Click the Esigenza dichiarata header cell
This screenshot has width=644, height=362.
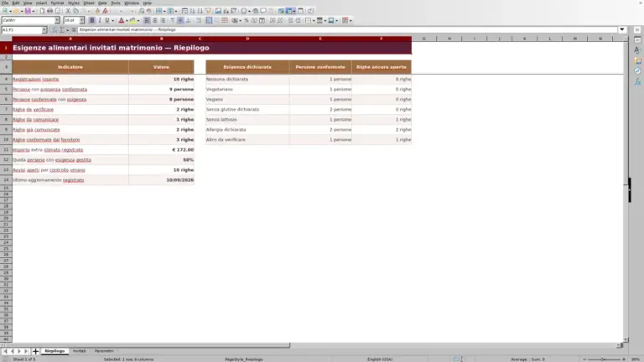point(247,67)
